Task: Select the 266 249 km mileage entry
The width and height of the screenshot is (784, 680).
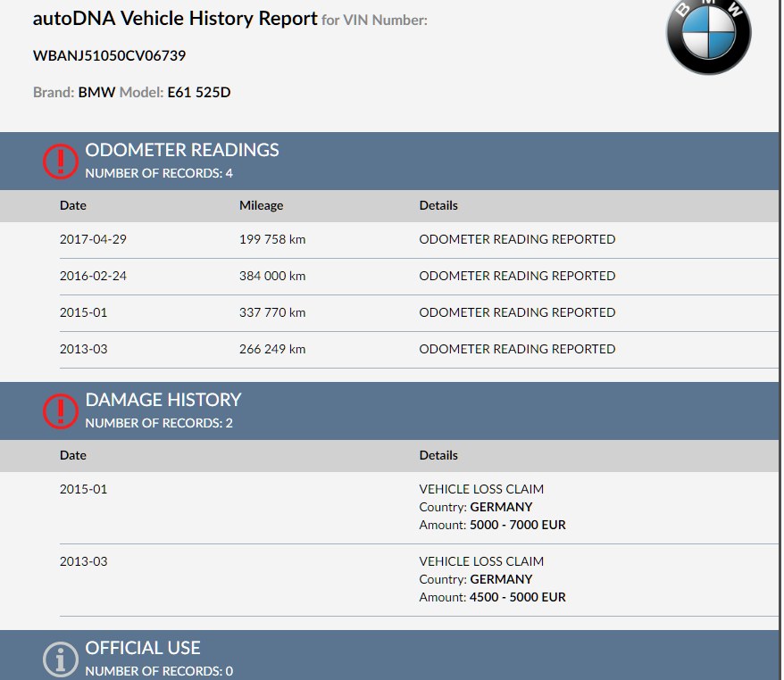Action: pos(272,349)
